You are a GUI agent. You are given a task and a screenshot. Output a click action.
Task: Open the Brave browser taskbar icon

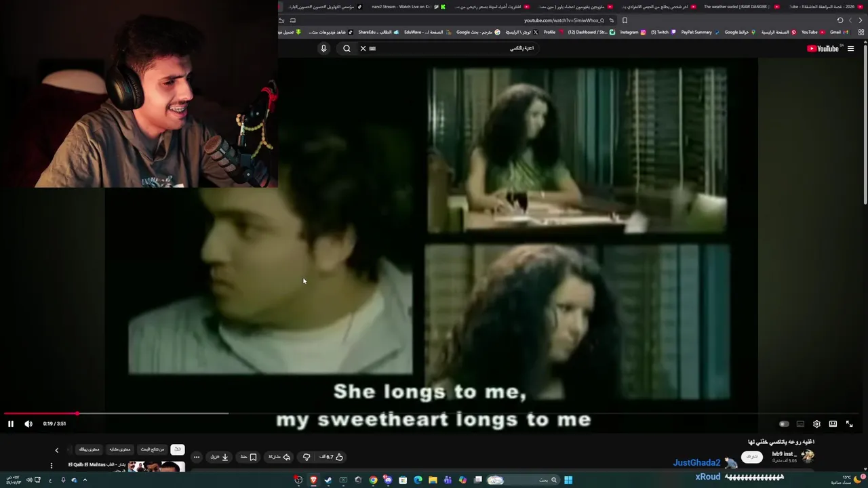[313, 480]
